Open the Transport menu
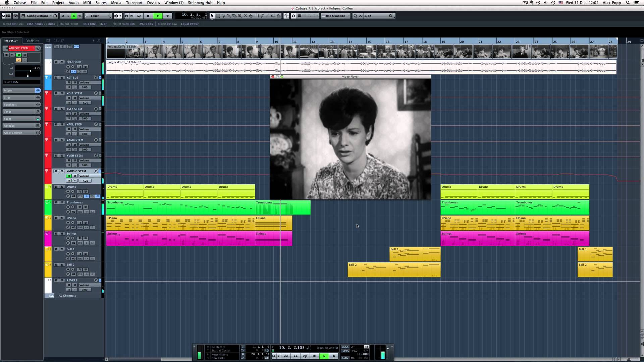The height and width of the screenshot is (362, 644). tap(134, 3)
